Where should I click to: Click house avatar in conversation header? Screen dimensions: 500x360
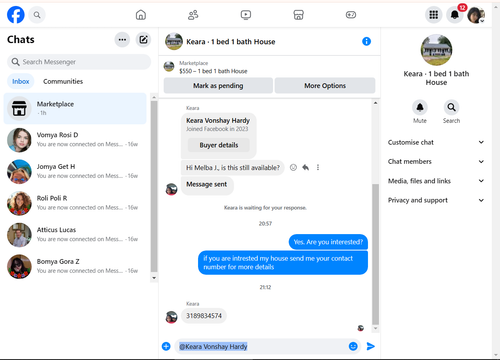(174, 41)
